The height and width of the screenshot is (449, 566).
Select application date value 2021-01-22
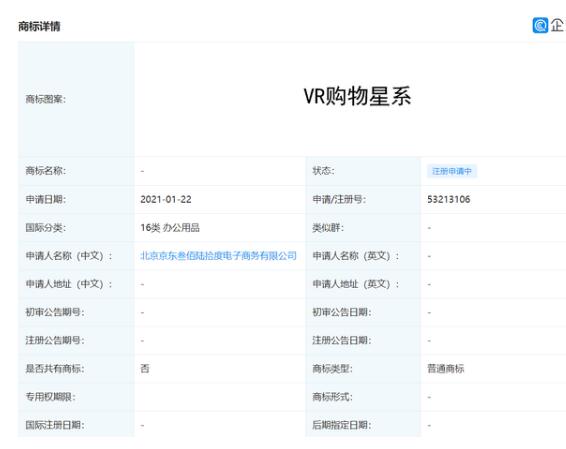pos(166,199)
